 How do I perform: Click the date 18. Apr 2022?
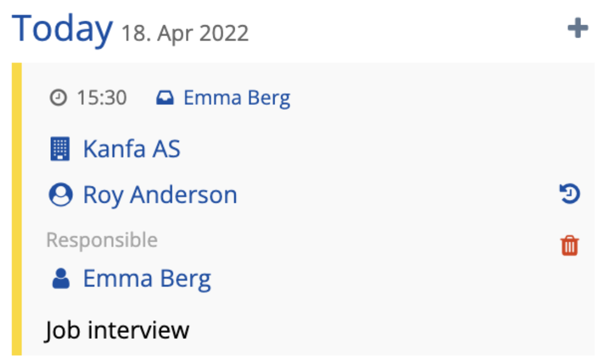184,33
